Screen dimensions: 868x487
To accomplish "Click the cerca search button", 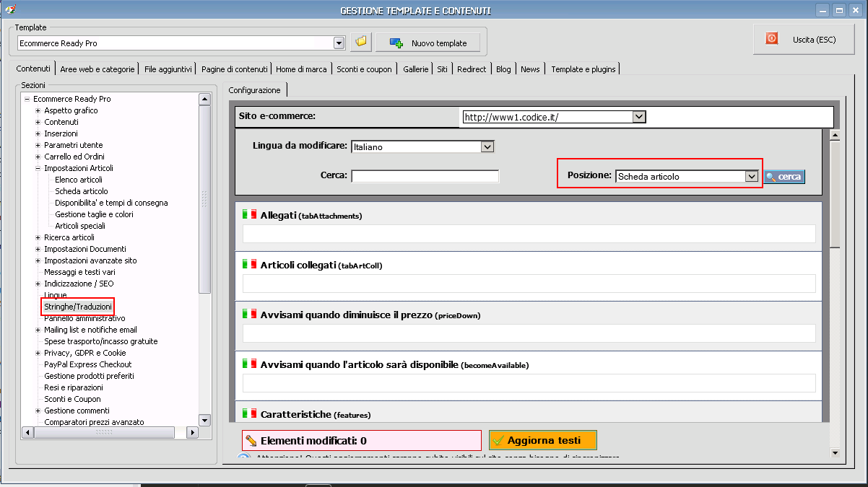I will click(x=784, y=176).
